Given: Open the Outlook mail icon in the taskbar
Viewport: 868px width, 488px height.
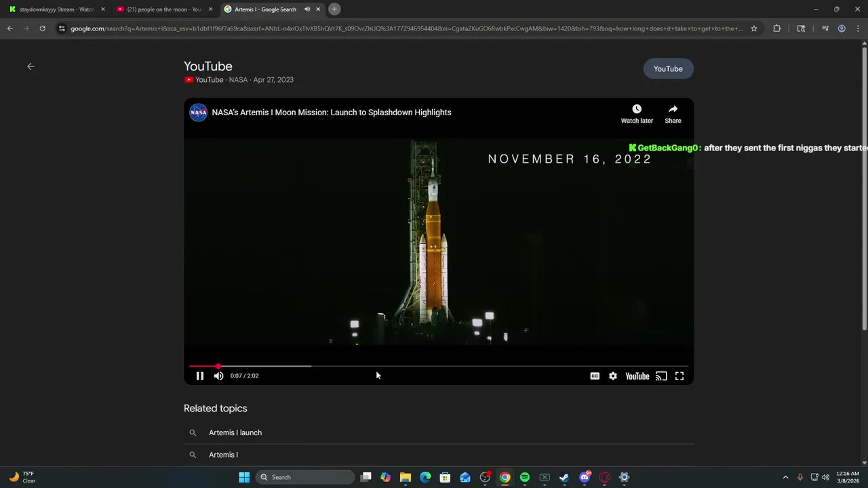Looking at the screenshot, I should (x=465, y=477).
